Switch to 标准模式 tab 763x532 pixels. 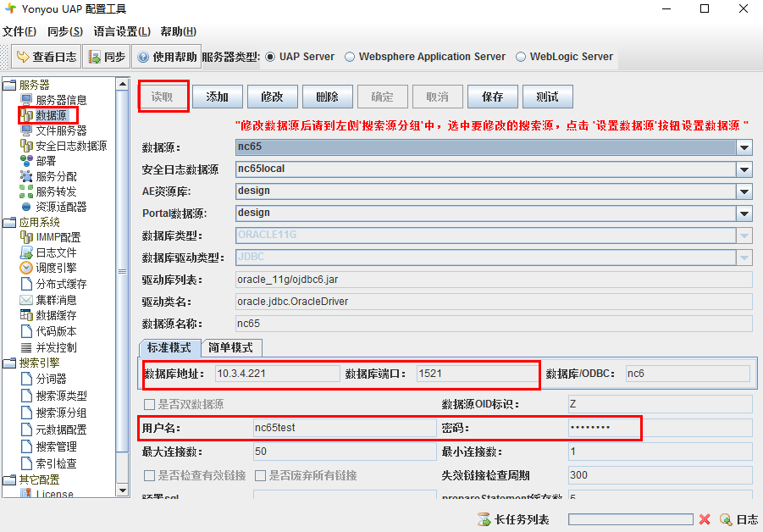169,347
